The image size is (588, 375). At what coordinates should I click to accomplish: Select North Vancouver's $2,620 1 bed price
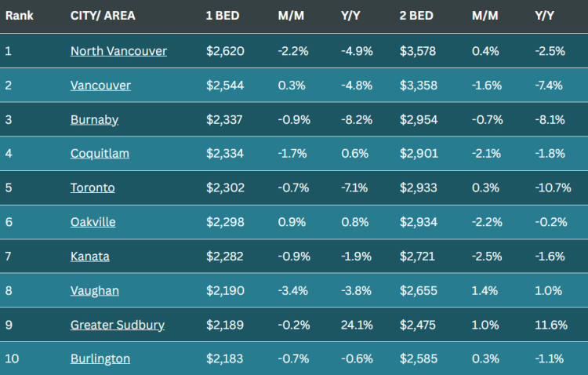pyautogui.click(x=225, y=51)
